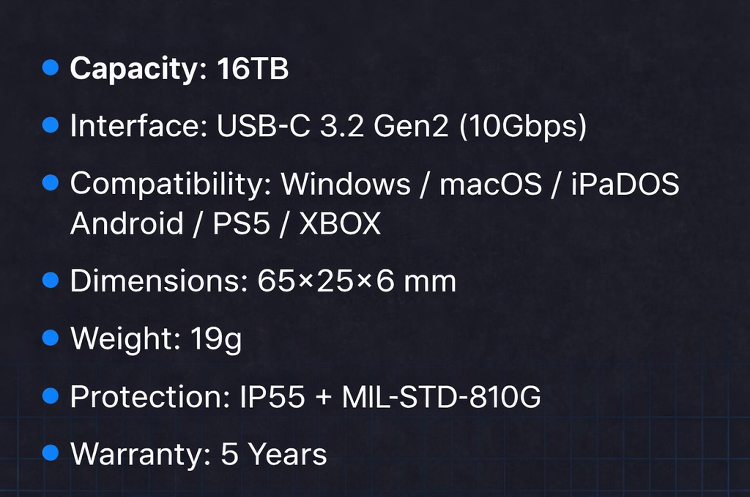This screenshot has width=750, height=497.
Task: Click the blue bullet beside Dimensions
Action: point(51,279)
